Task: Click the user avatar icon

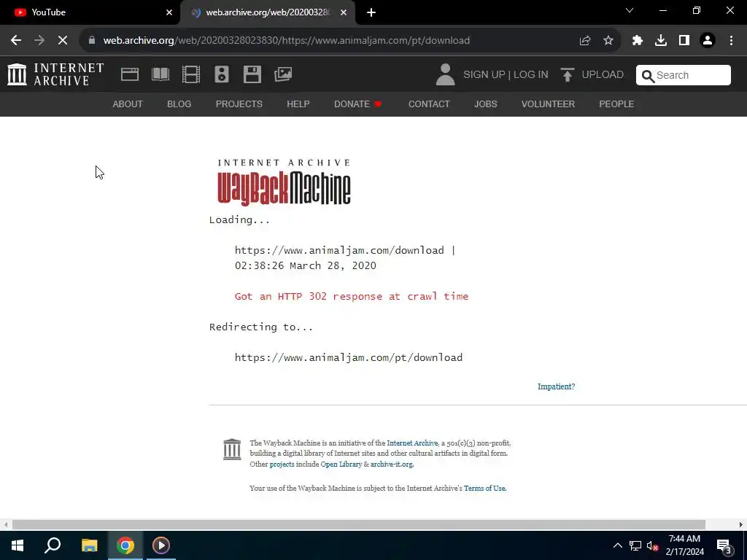Action: pos(446,75)
